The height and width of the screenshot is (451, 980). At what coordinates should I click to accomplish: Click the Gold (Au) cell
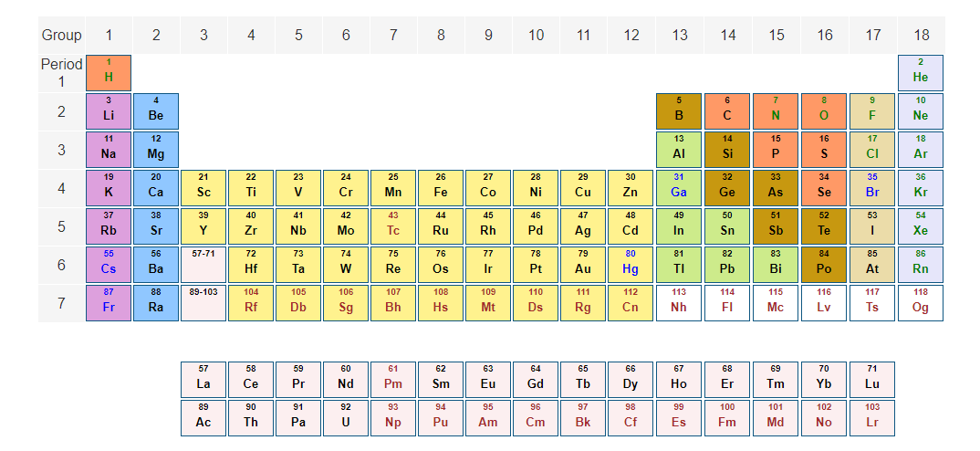point(583,265)
